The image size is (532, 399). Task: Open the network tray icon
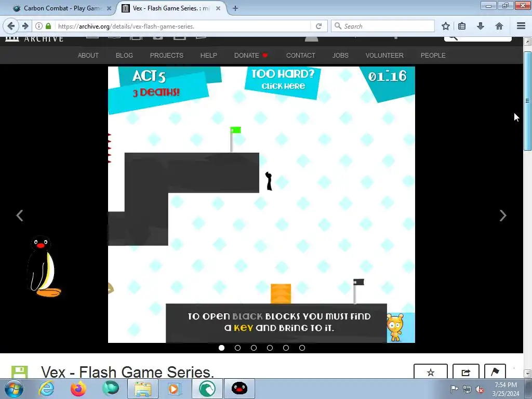(x=467, y=389)
